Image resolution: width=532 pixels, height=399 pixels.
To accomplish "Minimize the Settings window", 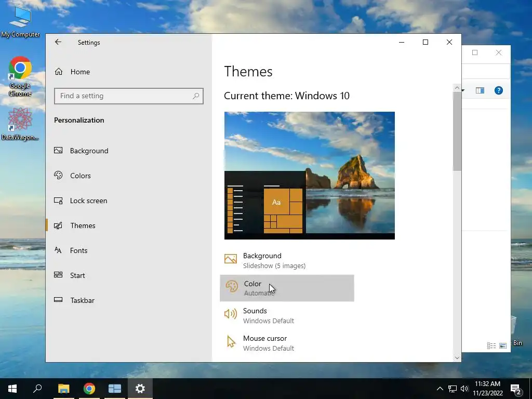I will point(402,42).
